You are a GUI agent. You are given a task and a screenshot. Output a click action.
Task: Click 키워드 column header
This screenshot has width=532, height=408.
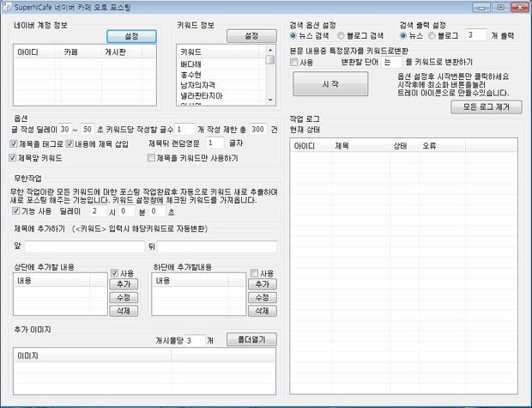pyautogui.click(x=218, y=52)
